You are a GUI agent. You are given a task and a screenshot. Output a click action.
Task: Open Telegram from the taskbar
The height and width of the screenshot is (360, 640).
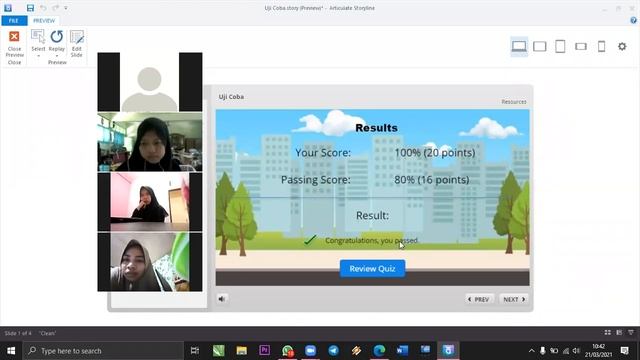333,351
